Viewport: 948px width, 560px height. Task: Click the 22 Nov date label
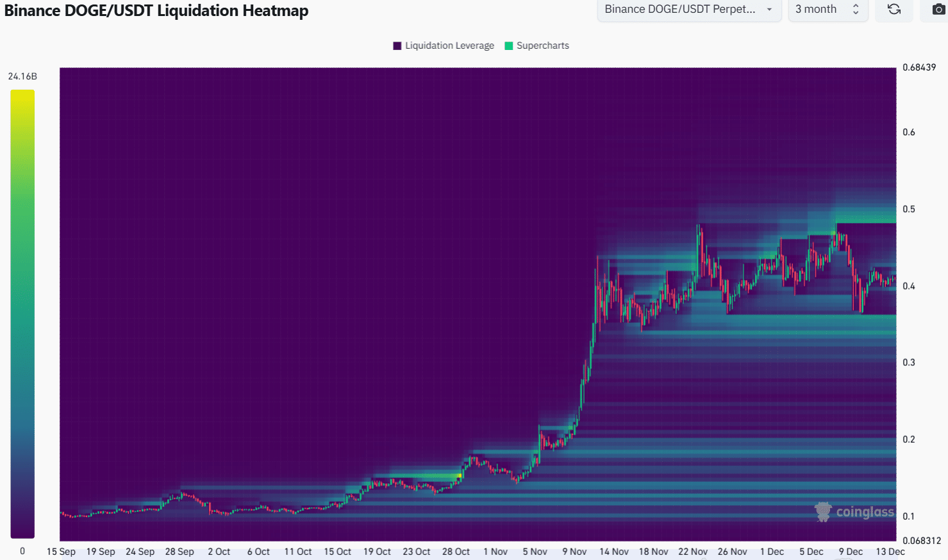tap(693, 552)
